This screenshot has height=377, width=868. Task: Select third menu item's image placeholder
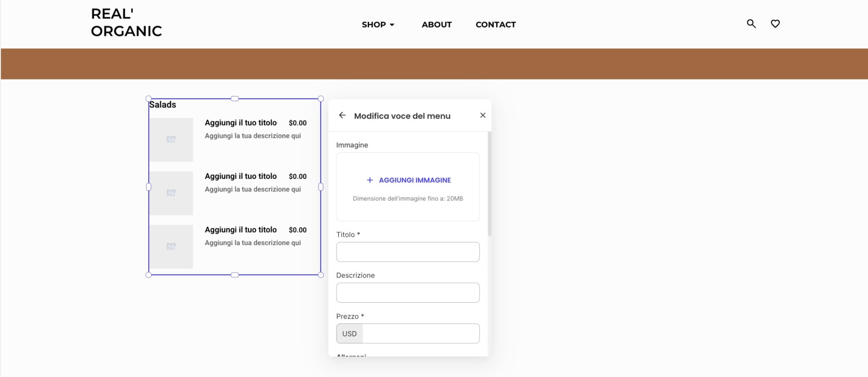tap(171, 247)
